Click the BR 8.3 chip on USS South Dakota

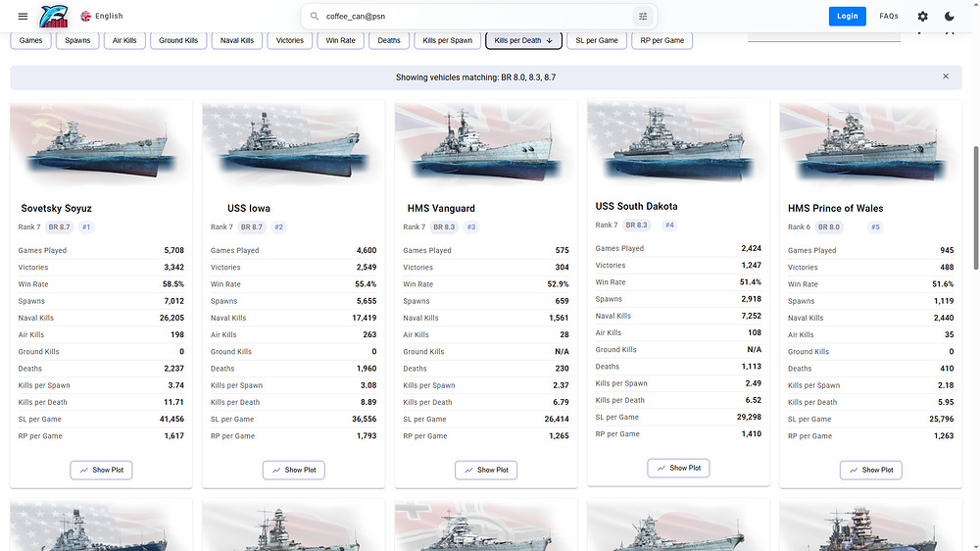pos(637,225)
